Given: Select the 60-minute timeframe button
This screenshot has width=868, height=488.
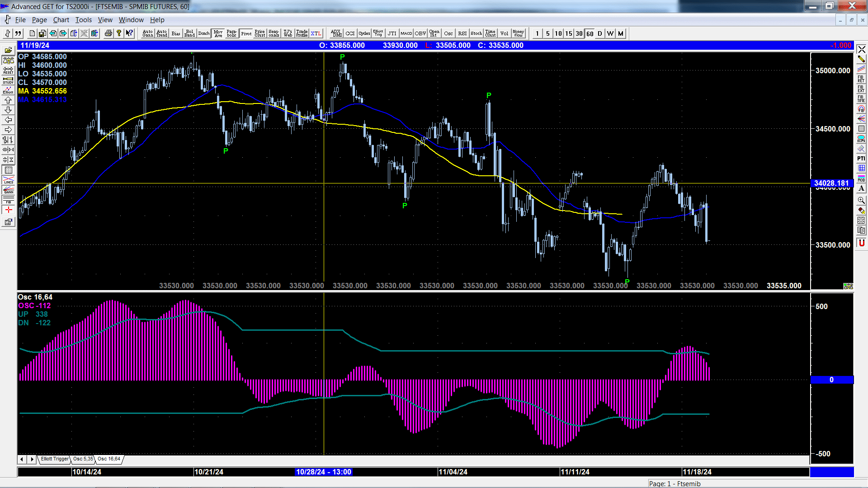Looking at the screenshot, I should pos(590,33).
